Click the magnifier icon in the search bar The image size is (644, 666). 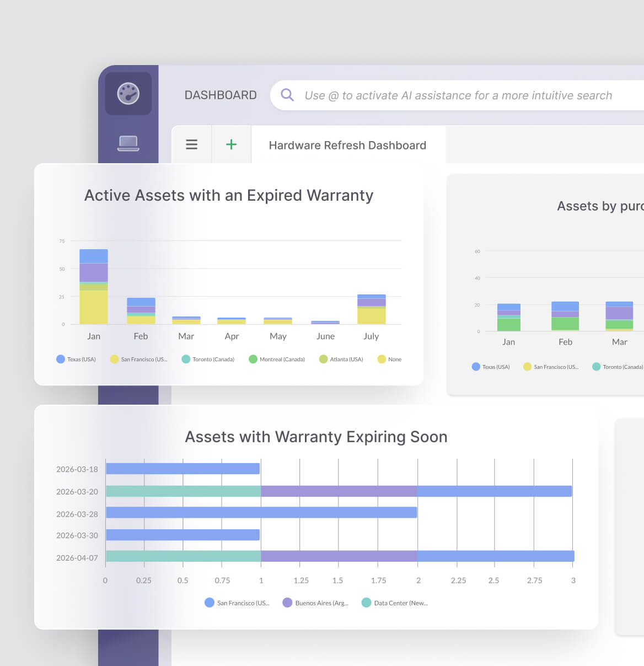287,94
